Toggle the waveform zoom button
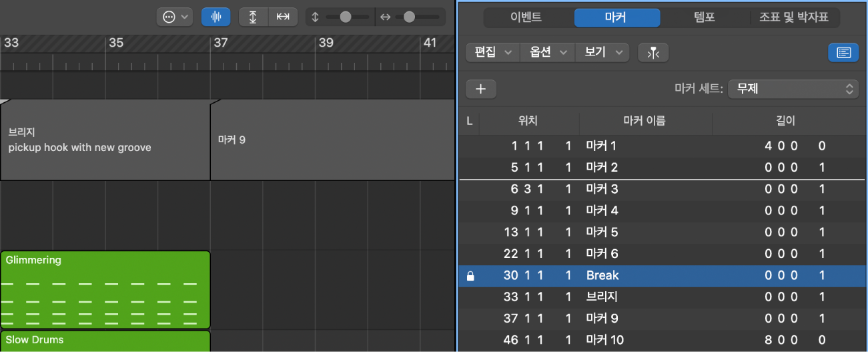868x352 pixels. click(215, 17)
